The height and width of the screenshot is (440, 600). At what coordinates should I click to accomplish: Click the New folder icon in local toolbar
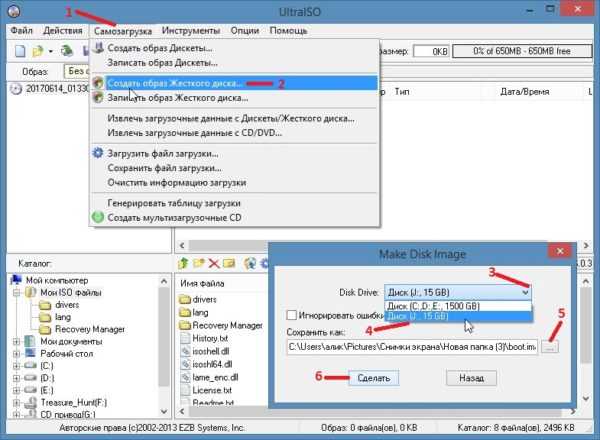tap(199, 263)
